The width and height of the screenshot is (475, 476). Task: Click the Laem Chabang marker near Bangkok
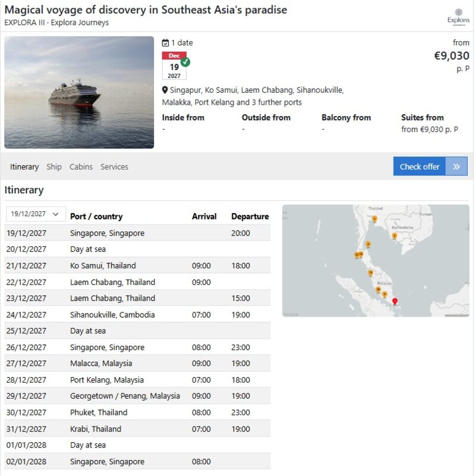375,219
